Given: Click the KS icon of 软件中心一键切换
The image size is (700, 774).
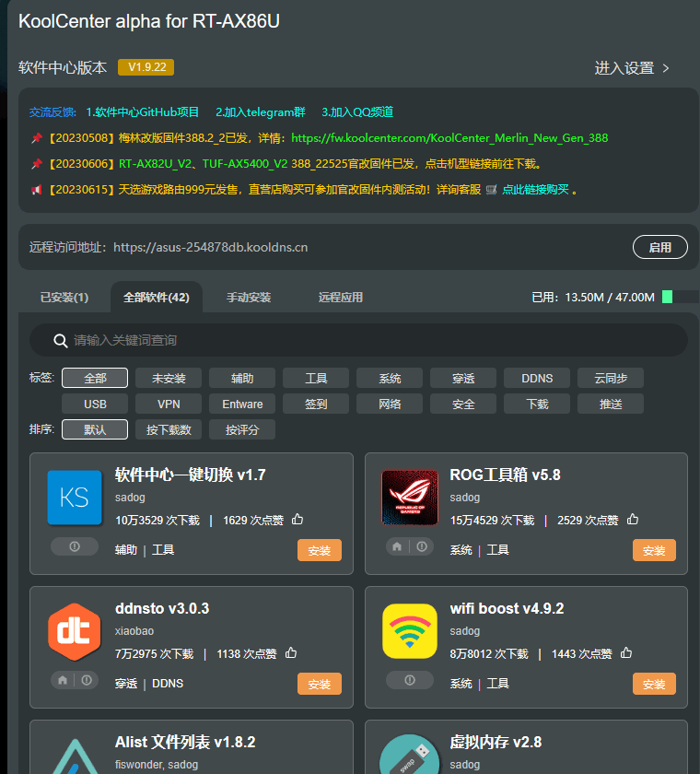Looking at the screenshot, I should 75,497.
